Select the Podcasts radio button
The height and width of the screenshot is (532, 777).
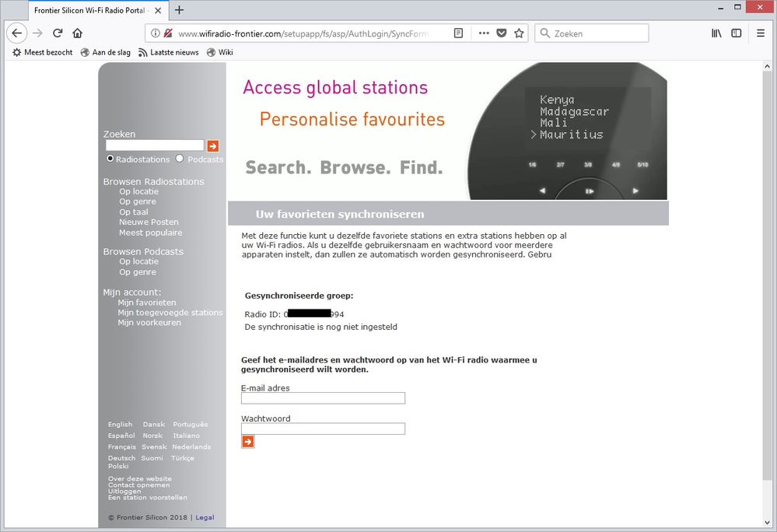click(x=180, y=159)
